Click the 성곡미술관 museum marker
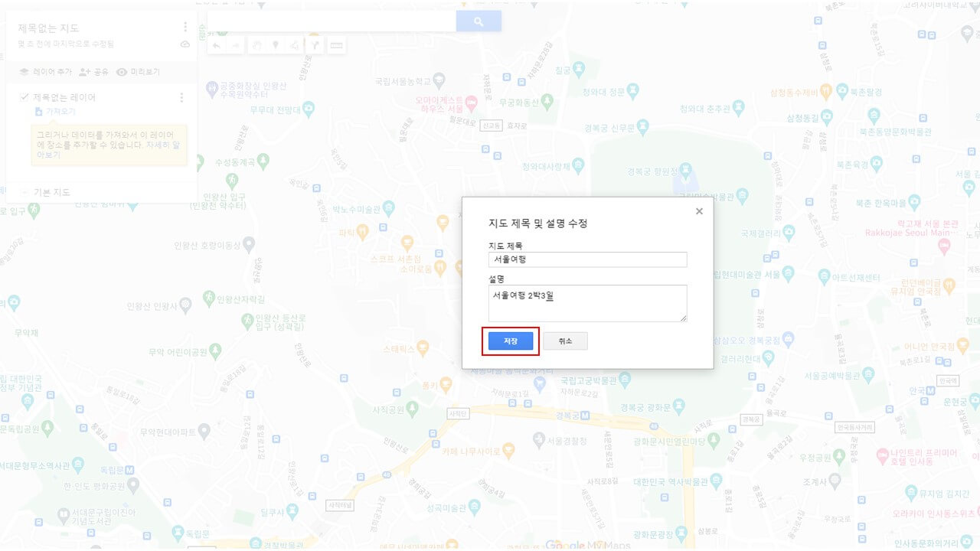Screen dimensions: 980x551 [475, 507]
